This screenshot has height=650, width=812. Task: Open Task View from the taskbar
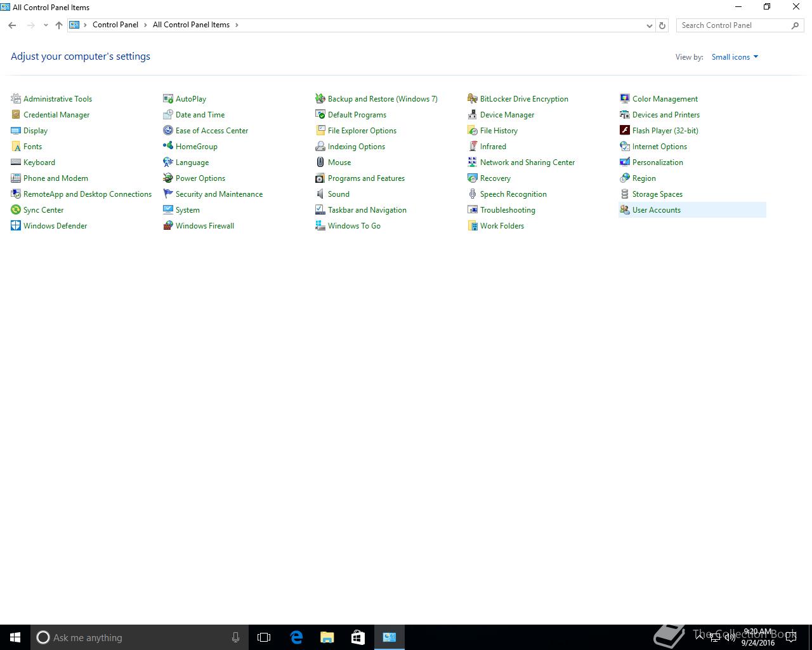coord(264,637)
